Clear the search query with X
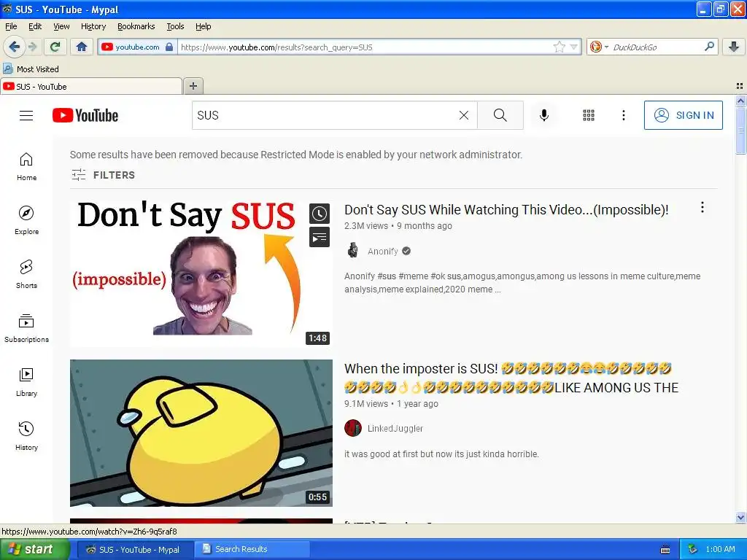The width and height of the screenshot is (747, 560). point(463,115)
